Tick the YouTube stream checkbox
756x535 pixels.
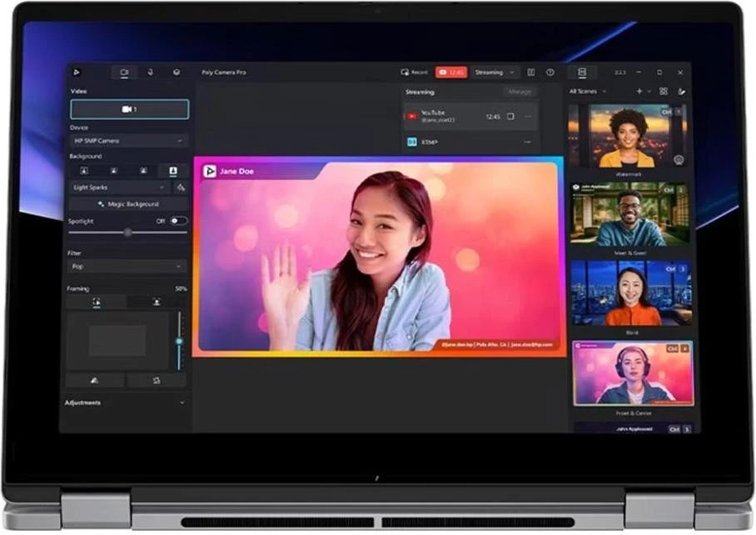(x=510, y=117)
